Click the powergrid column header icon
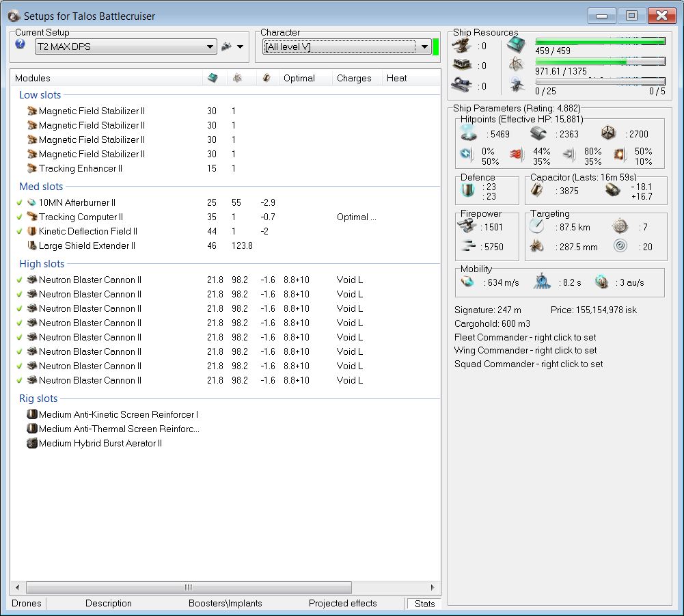Image resolution: width=684 pixels, height=616 pixels. 237,78
